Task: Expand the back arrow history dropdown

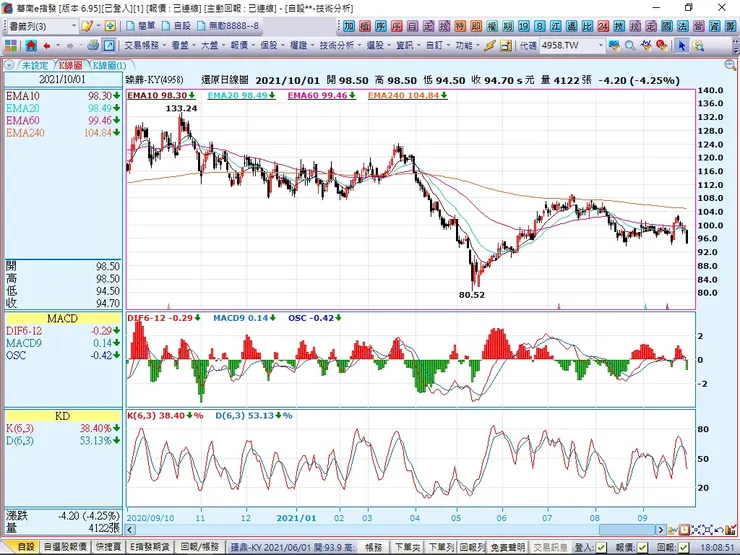Action: pyautogui.click(x=58, y=46)
